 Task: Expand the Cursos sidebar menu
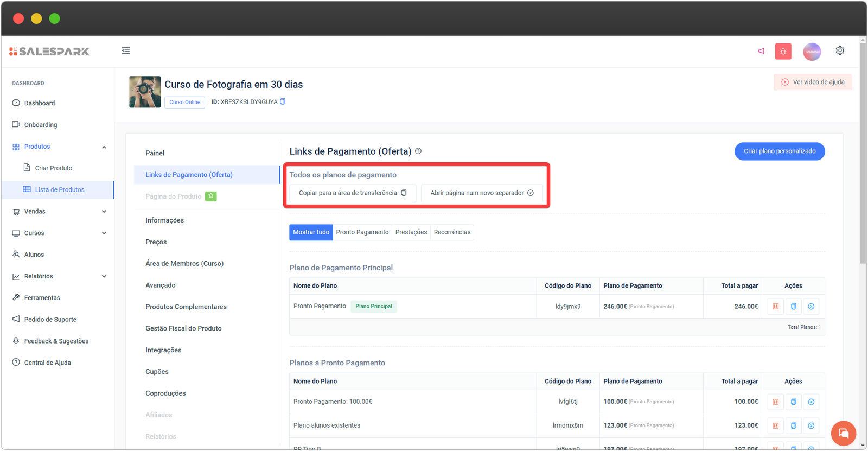pos(104,233)
